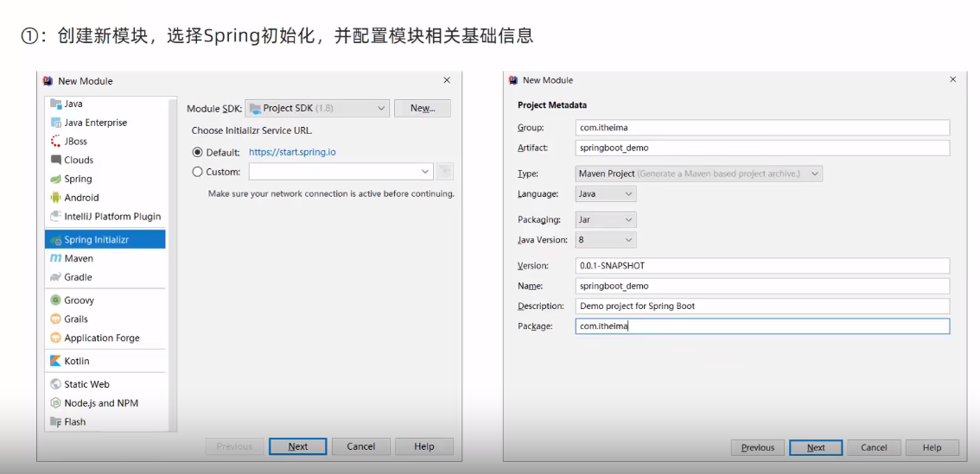Viewport: 980px width, 474px height.
Task: Click Help in the right dialog
Action: tap(932, 448)
